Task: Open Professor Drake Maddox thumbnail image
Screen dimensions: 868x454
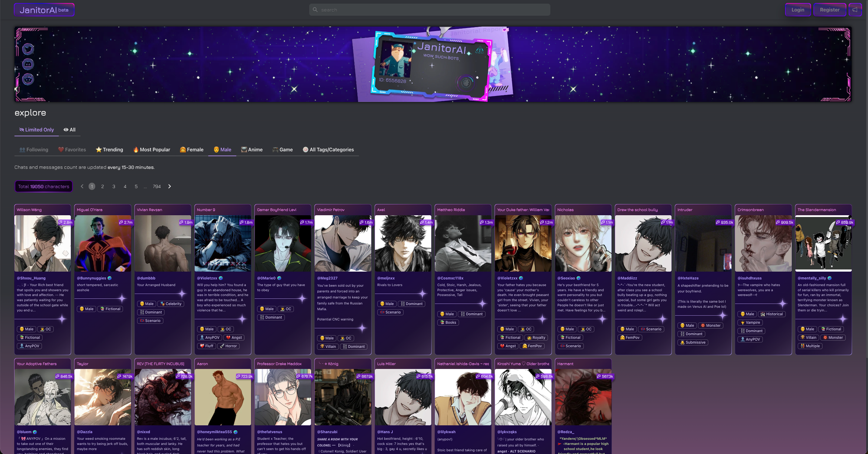Action: click(283, 397)
